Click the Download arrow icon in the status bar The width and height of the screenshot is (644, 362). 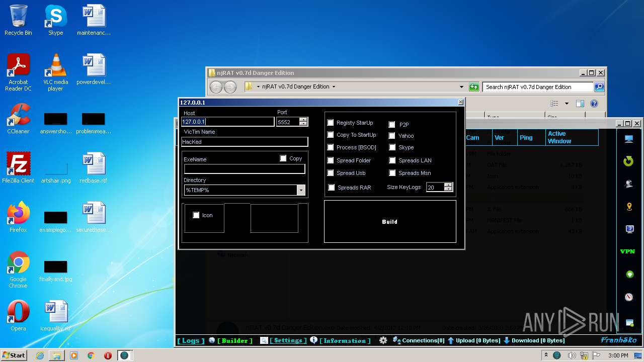point(507,340)
